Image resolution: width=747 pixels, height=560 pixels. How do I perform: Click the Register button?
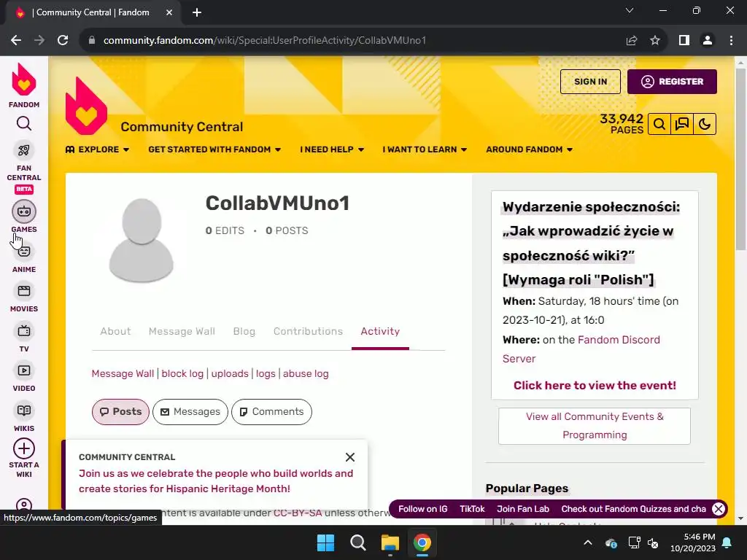[672, 82]
